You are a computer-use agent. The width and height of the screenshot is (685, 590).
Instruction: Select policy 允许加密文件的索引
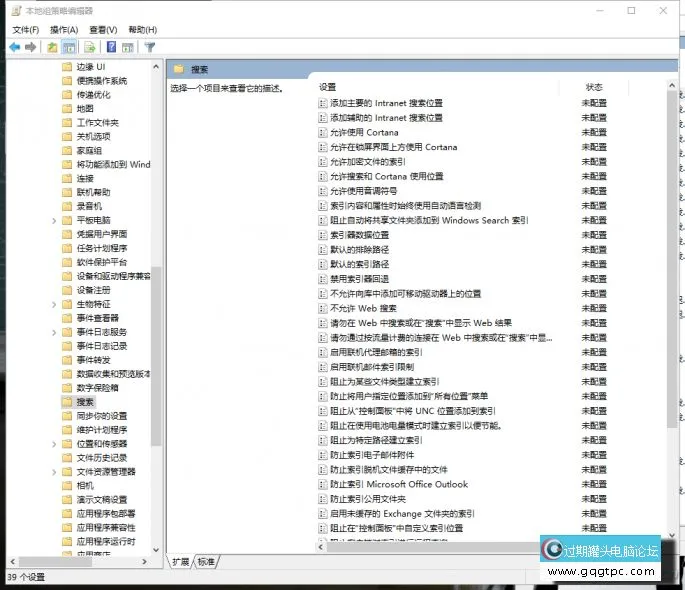point(368,162)
